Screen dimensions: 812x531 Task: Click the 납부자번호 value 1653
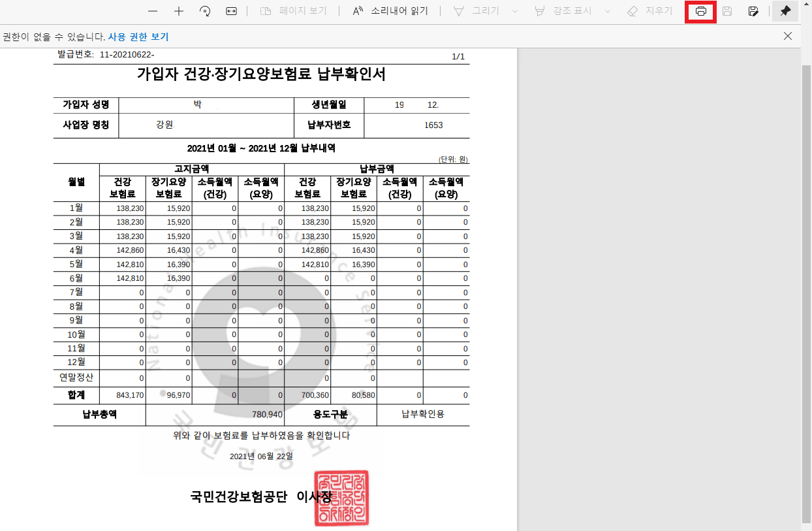click(x=433, y=125)
